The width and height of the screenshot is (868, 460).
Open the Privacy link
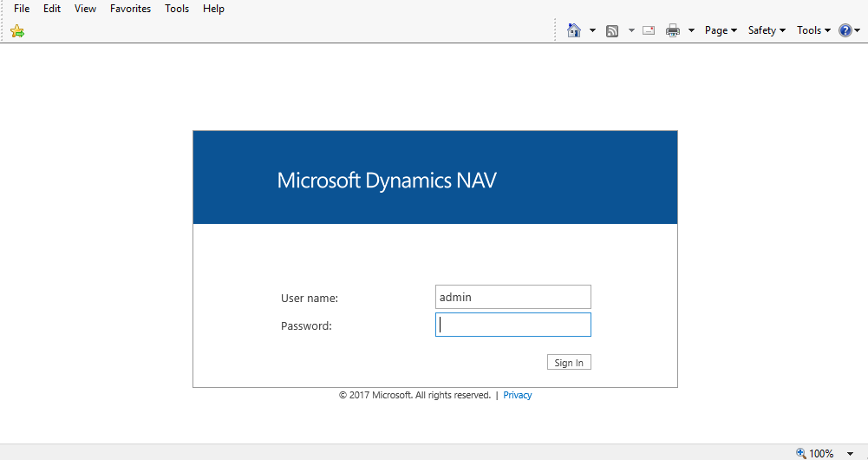click(x=518, y=395)
